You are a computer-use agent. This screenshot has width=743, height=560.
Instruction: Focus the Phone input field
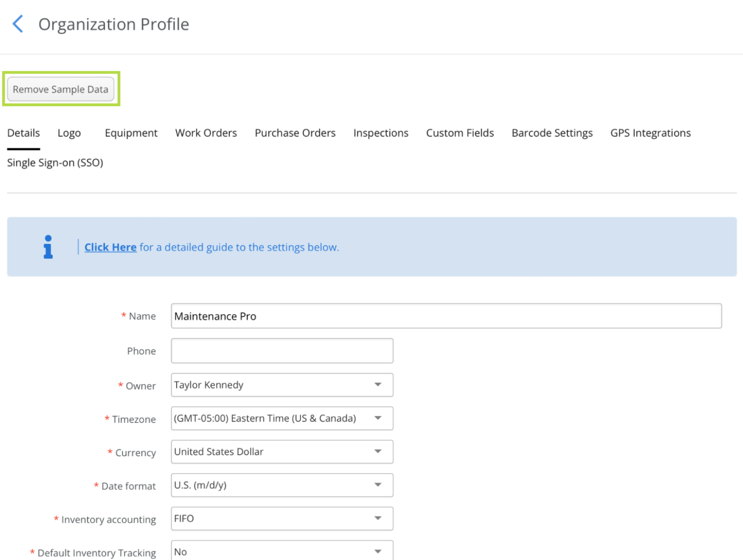(x=282, y=351)
